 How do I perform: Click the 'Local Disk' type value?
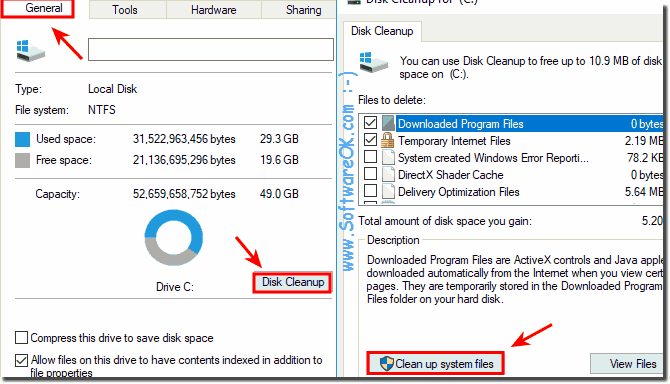coord(112,89)
